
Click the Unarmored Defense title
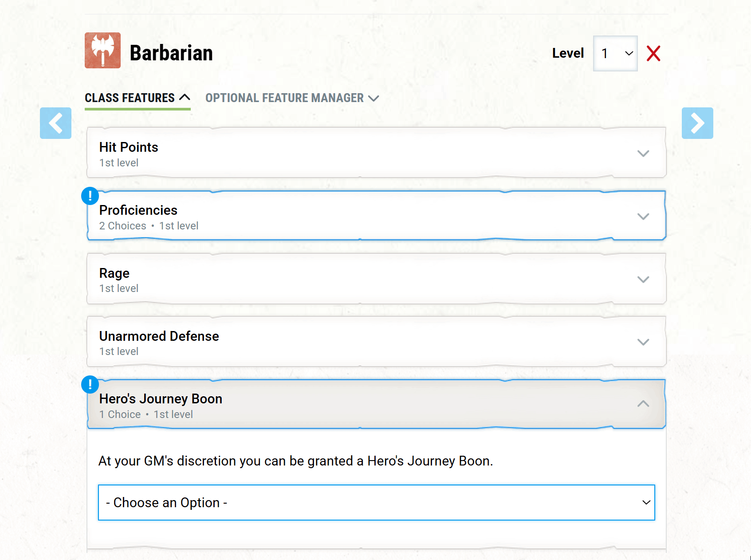pos(159,336)
